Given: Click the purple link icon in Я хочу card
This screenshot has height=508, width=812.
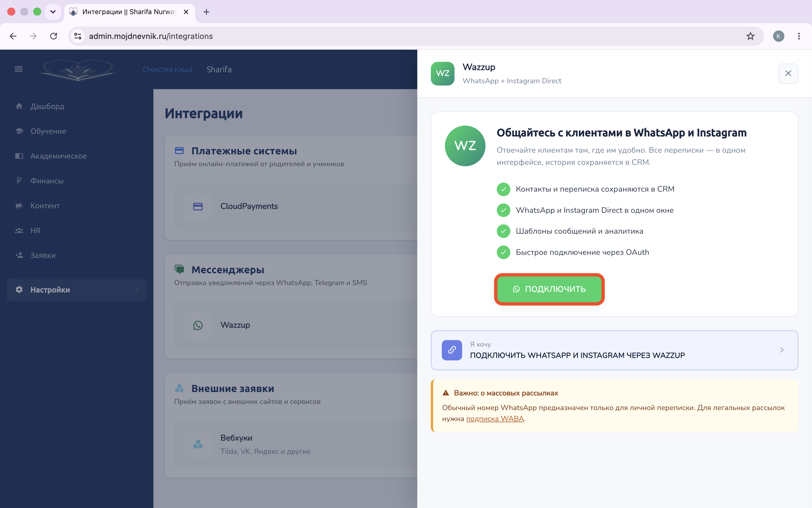Looking at the screenshot, I should pyautogui.click(x=452, y=350).
